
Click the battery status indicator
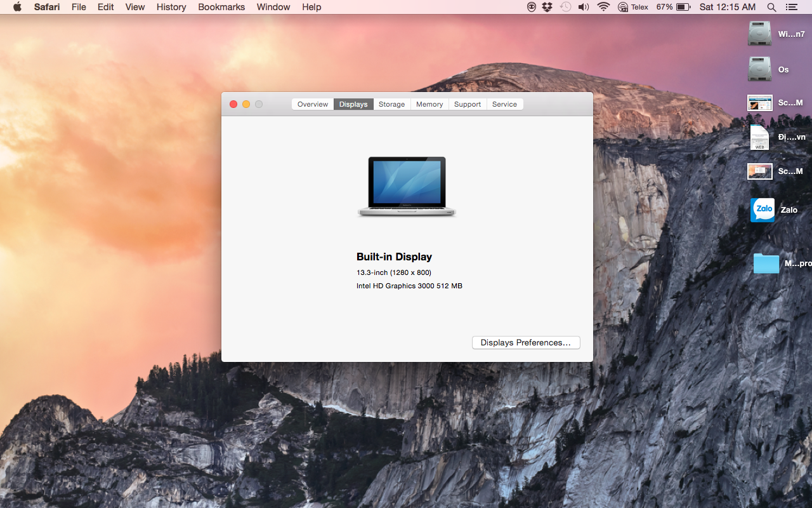(x=674, y=7)
